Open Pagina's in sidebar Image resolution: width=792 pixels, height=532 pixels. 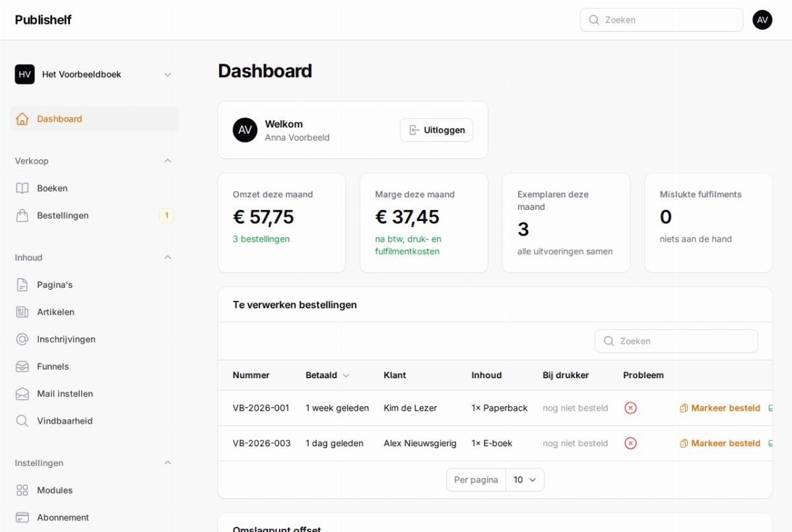pos(94,284)
